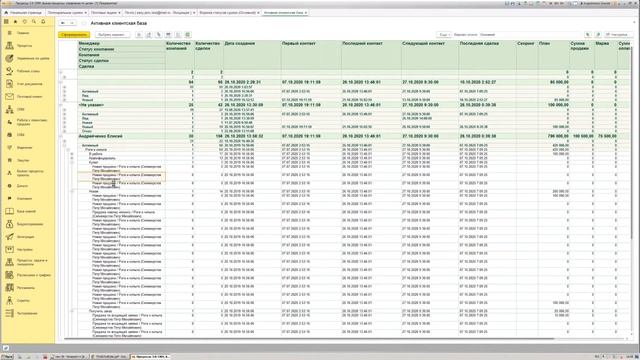640x360 pixels.
Task: Open Процессы, задачи и поручения section
Action: coord(27,262)
